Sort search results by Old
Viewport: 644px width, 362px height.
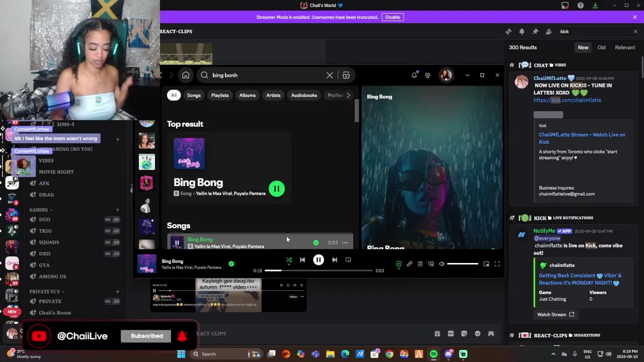click(x=602, y=47)
